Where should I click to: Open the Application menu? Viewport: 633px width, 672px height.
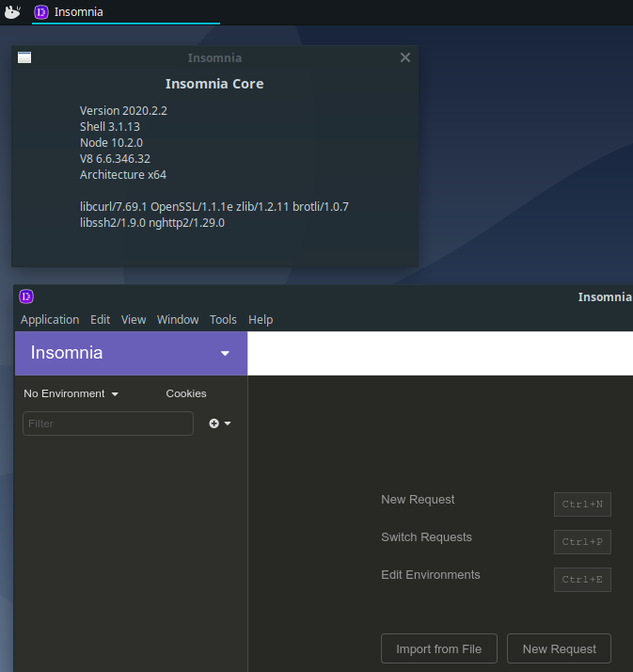[x=50, y=320]
